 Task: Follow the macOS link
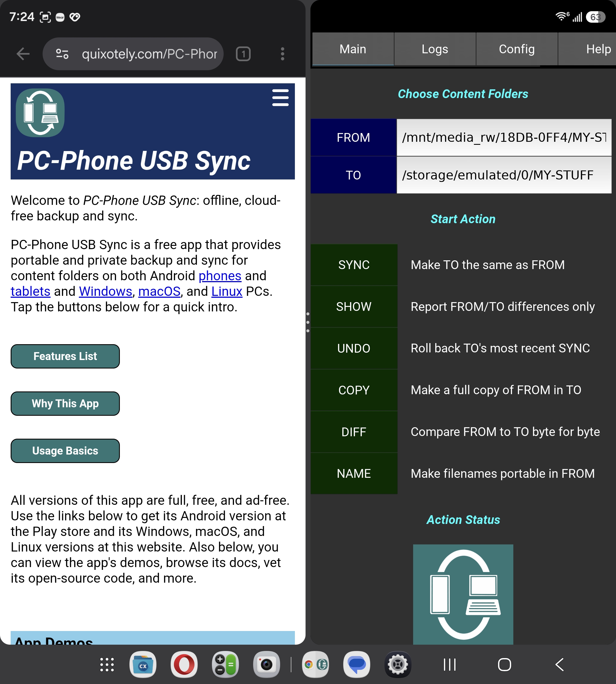click(x=159, y=291)
